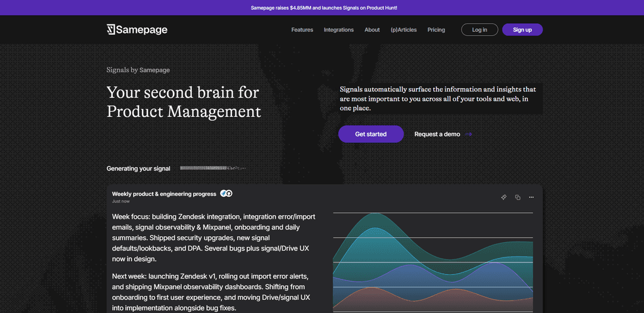Click the 'Your second brain for Product Management' headline
Image resolution: width=644 pixels, height=313 pixels.
(x=184, y=102)
